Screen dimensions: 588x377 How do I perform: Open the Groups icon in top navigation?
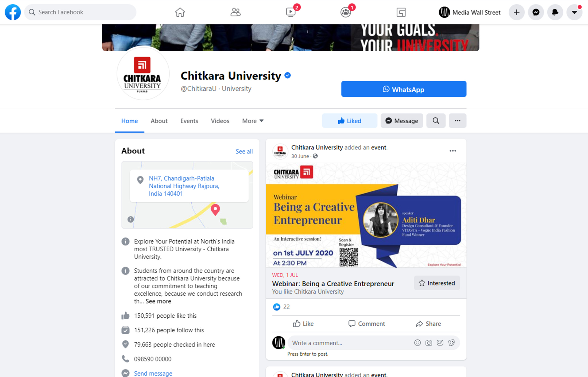coord(346,12)
